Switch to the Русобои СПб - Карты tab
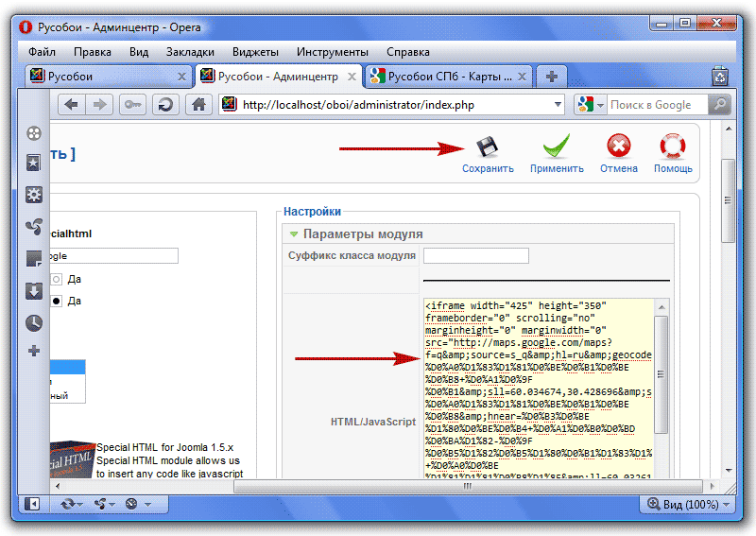This screenshot has width=756, height=536. pos(450,77)
